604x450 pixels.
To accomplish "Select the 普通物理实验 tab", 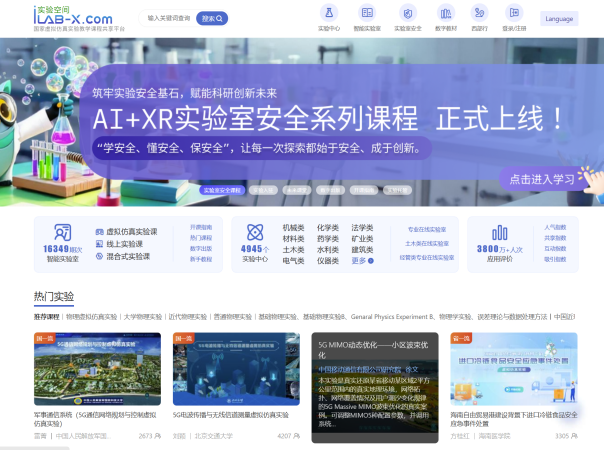I will coord(233,317).
